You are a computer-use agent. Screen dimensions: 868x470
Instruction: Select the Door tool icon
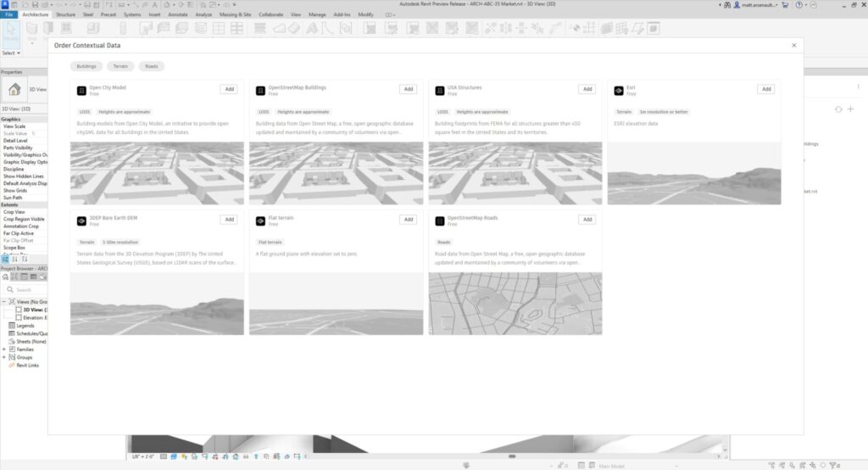[x=48, y=28]
